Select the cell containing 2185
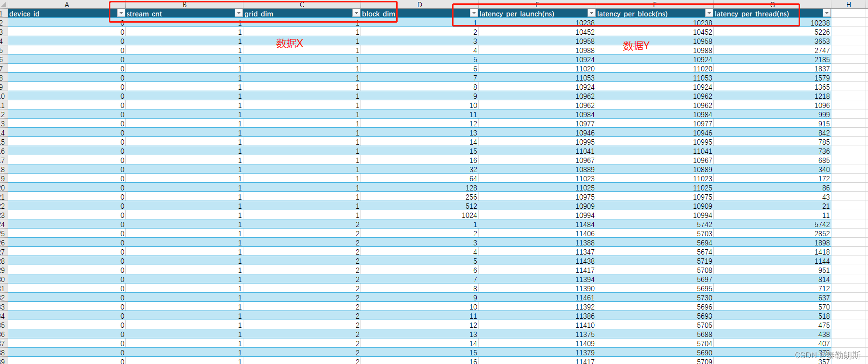Viewport: 868px width, 364px height. click(772, 59)
